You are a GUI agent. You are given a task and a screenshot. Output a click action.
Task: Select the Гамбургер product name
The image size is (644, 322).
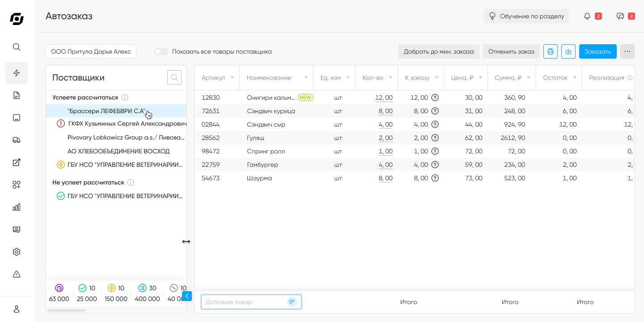pos(263,165)
